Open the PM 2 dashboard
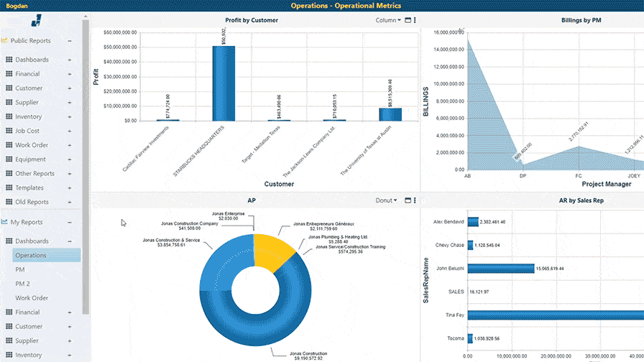 [x=22, y=284]
